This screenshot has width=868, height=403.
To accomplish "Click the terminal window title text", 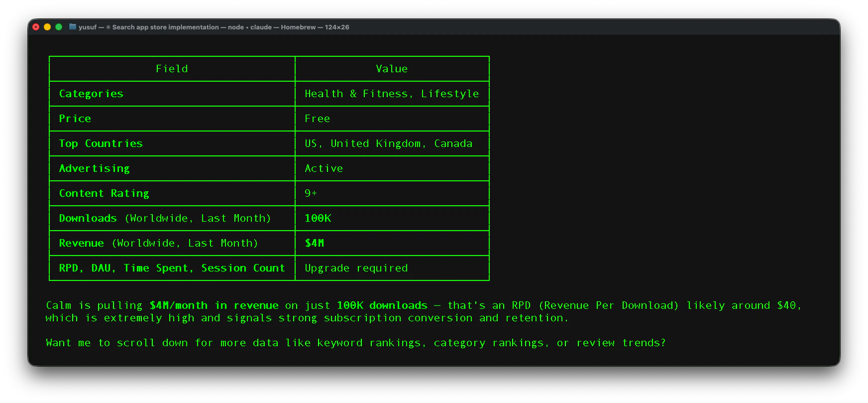I will [214, 27].
